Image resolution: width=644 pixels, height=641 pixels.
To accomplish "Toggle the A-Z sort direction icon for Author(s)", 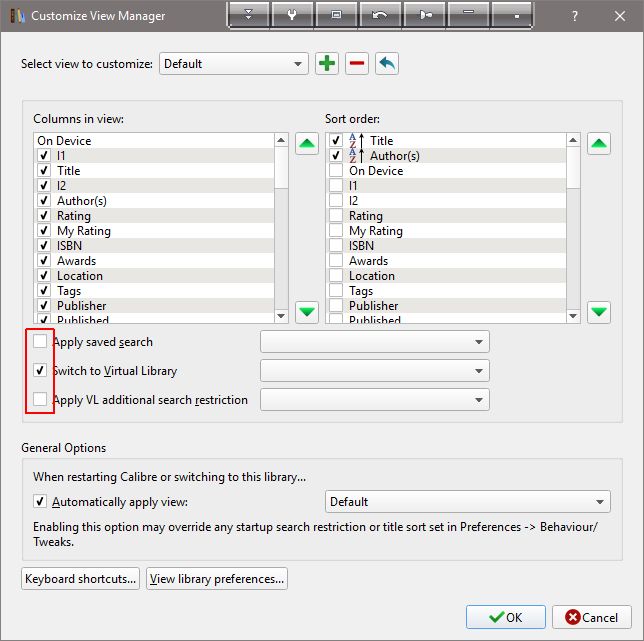I will 356,156.
